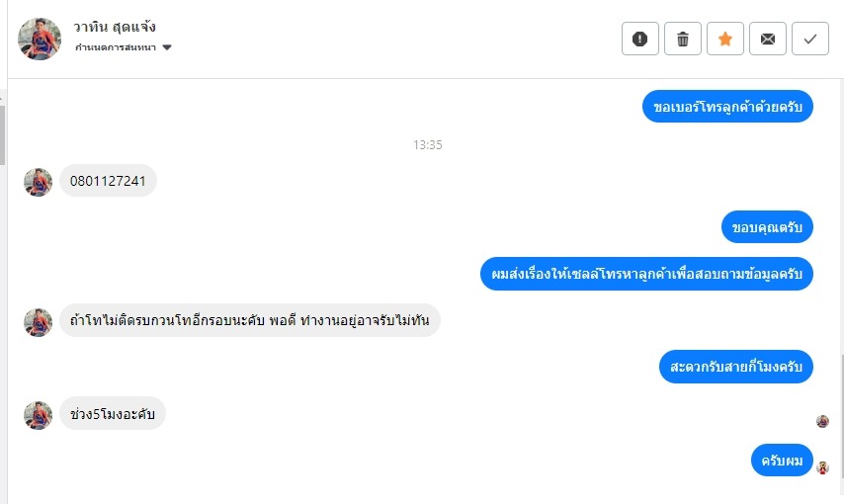Click the สะดวกรับสายกี่โมงครับ message bubble
Screen dimensions: 844x504
[x=736, y=367]
